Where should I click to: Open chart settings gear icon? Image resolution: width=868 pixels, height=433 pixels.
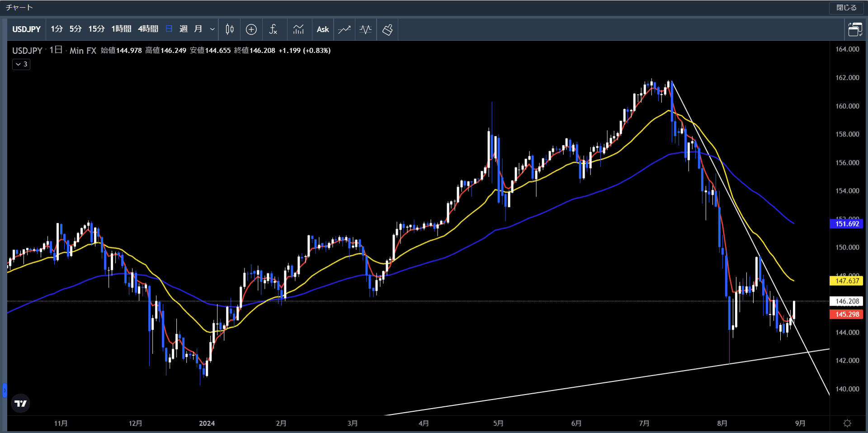(848, 423)
